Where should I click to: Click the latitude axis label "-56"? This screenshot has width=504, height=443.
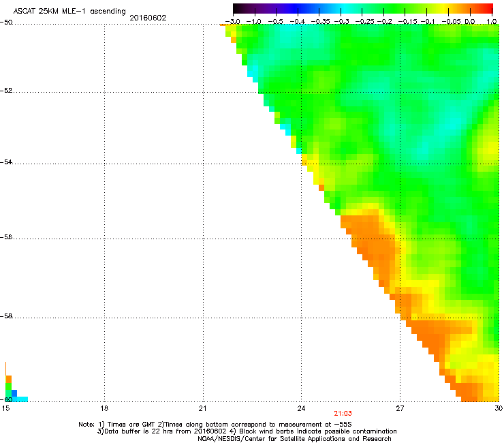(x=6, y=237)
